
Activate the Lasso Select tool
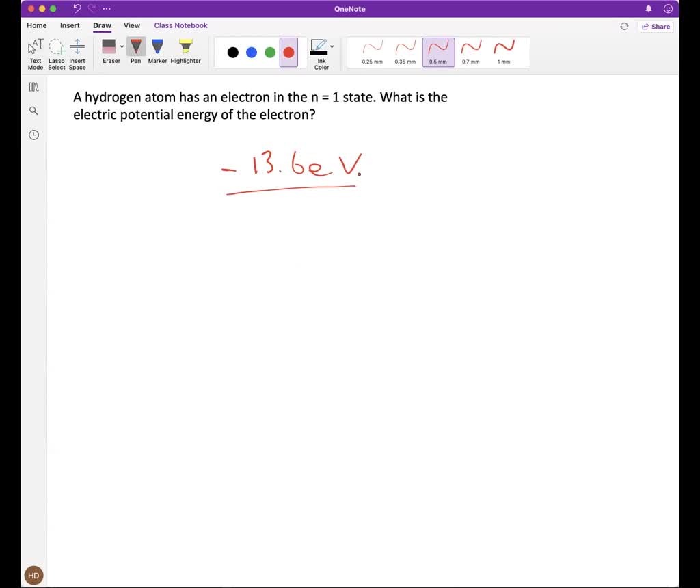tap(57, 53)
